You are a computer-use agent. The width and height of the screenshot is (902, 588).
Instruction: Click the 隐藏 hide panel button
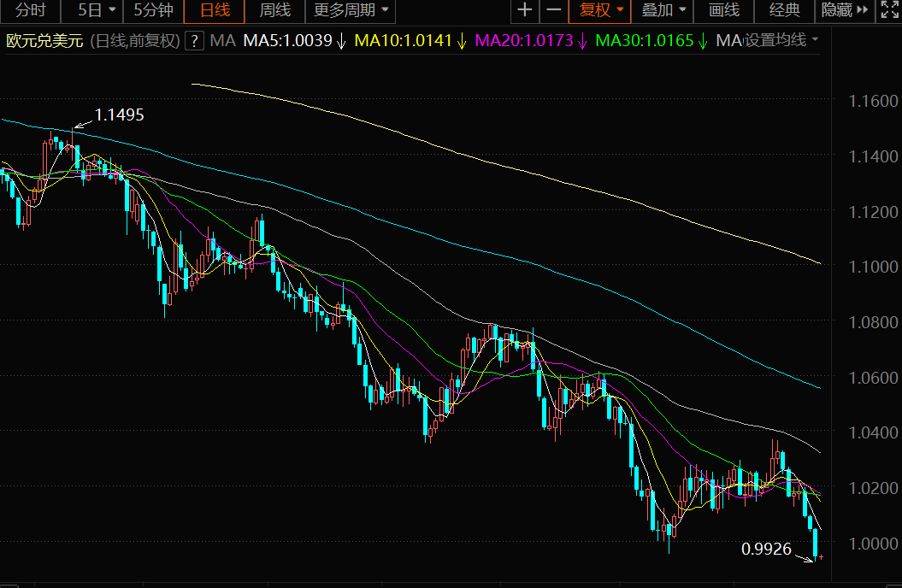pyautogui.click(x=845, y=10)
